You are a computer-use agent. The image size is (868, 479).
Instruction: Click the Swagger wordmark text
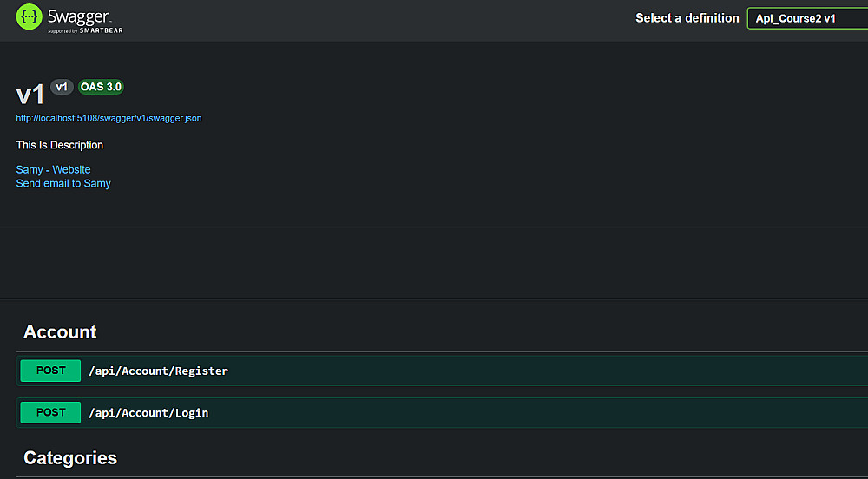[79, 16]
